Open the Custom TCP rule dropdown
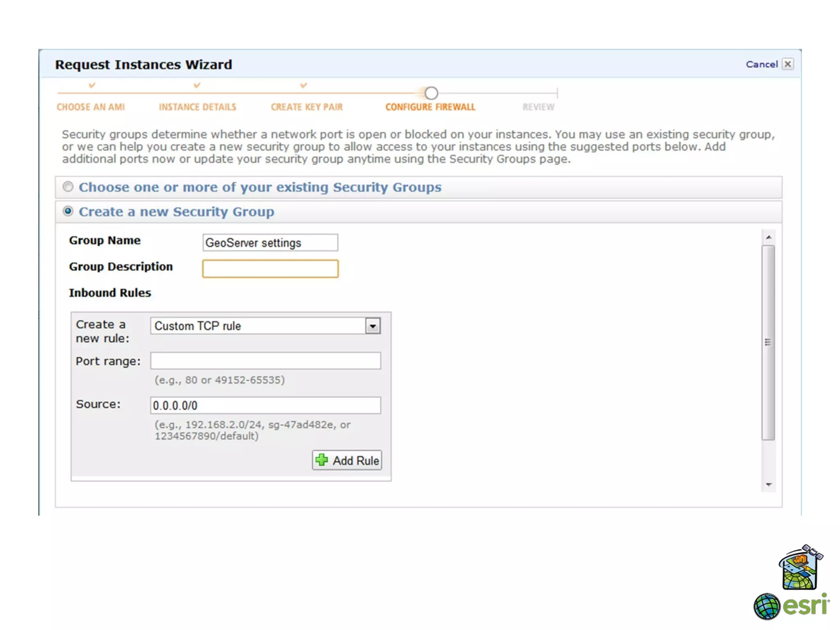Screen dimensions: 840x630 258,326
